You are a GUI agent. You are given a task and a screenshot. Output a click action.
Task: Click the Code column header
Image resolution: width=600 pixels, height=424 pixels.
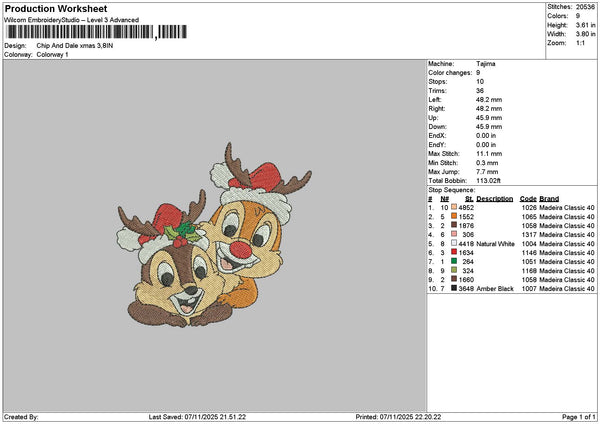pos(528,199)
